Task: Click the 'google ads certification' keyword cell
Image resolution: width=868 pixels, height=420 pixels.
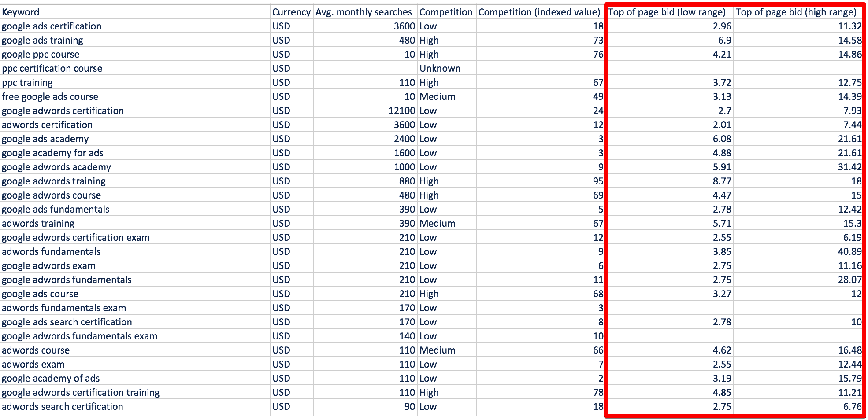Action: 135,26
